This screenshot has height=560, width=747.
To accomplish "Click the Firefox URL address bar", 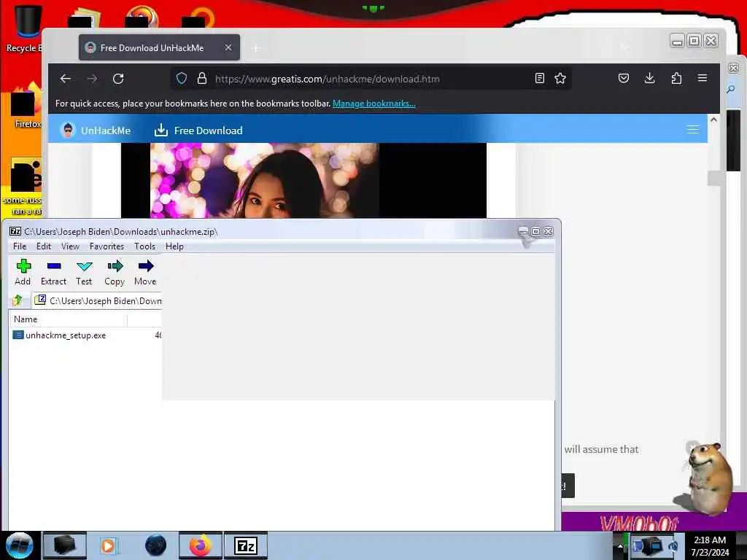I will pyautogui.click(x=371, y=79).
